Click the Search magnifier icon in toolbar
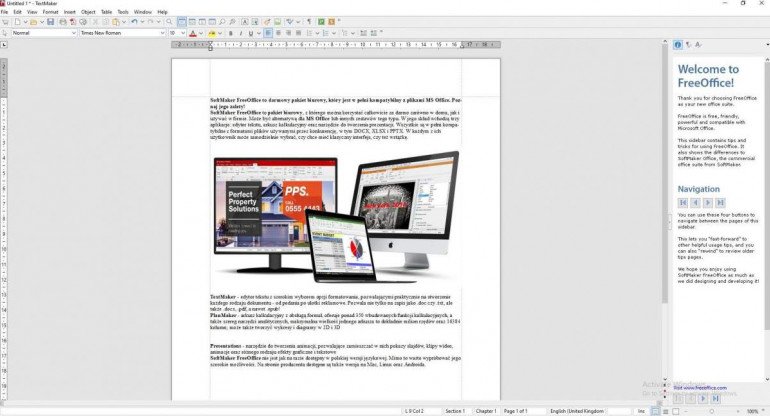The image size is (770, 416). point(169,22)
